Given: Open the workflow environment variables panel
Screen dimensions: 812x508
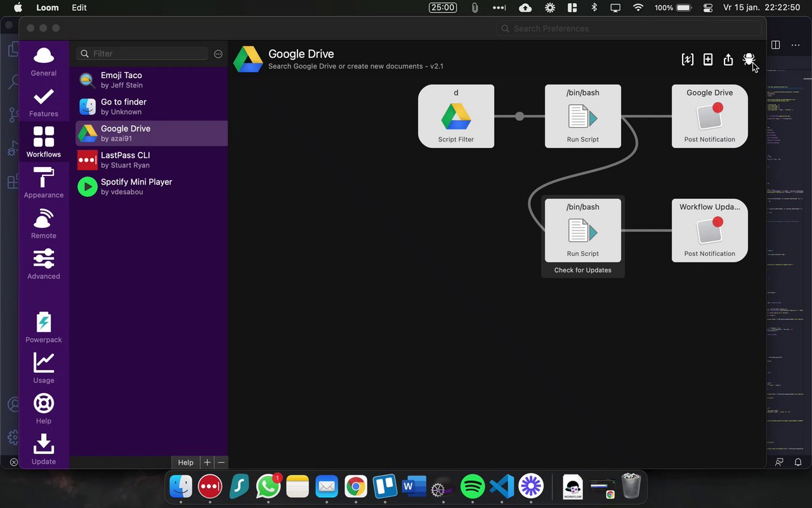Looking at the screenshot, I should pyautogui.click(x=688, y=60).
